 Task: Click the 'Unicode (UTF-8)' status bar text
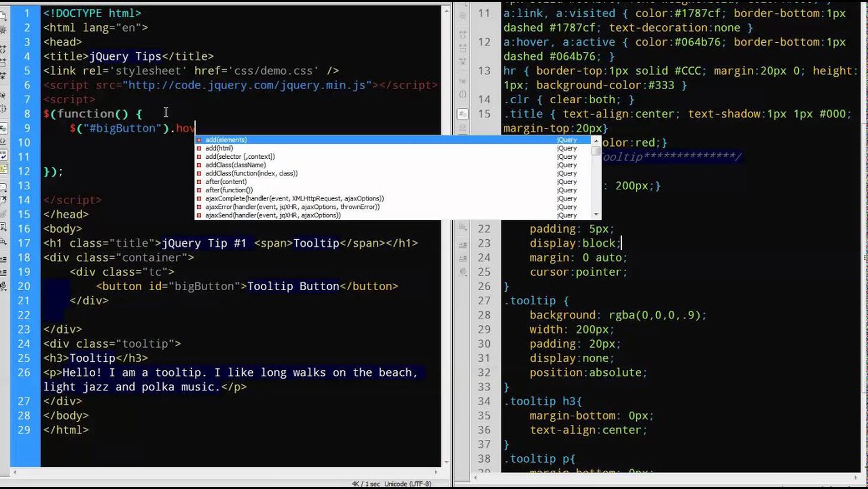(408, 484)
